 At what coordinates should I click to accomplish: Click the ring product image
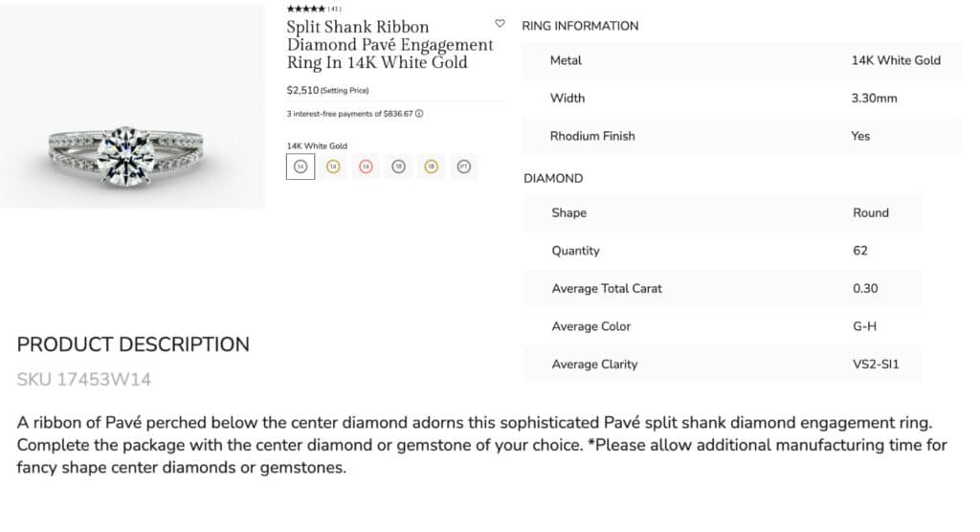pyautogui.click(x=132, y=106)
